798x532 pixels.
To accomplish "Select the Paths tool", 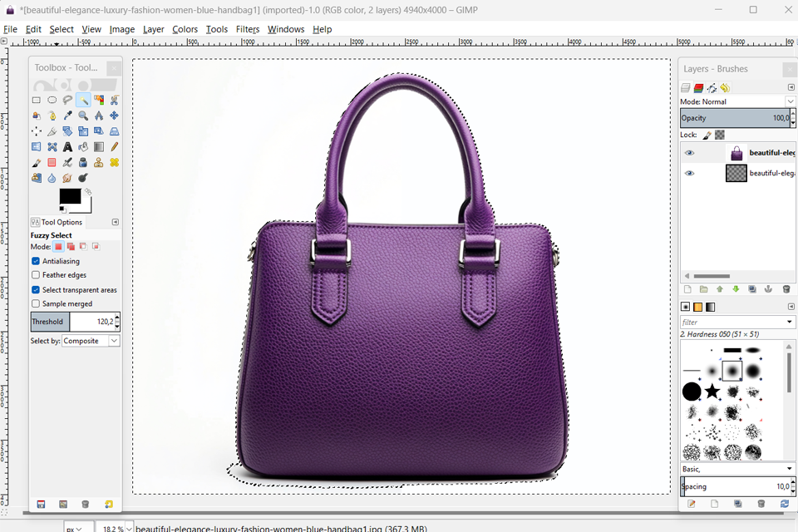I will coord(52,116).
